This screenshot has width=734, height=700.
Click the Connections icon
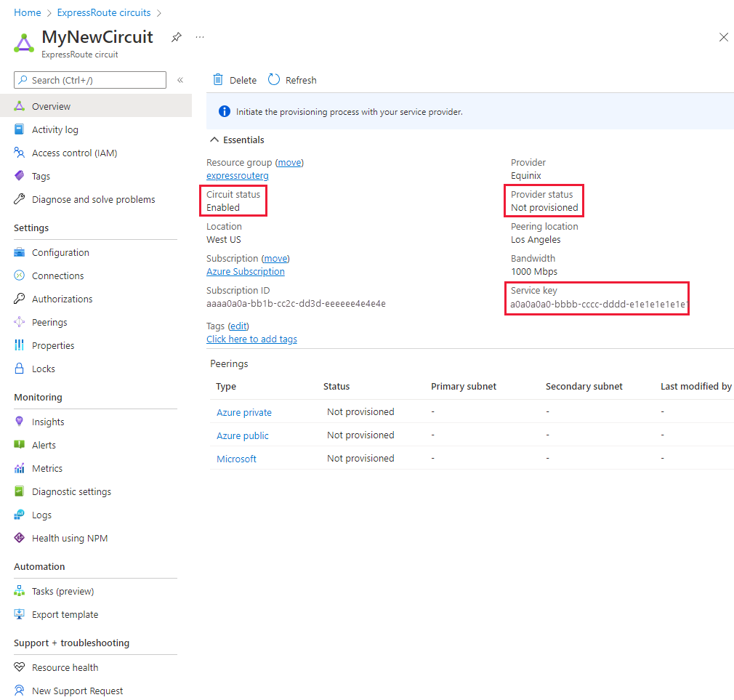(x=19, y=275)
